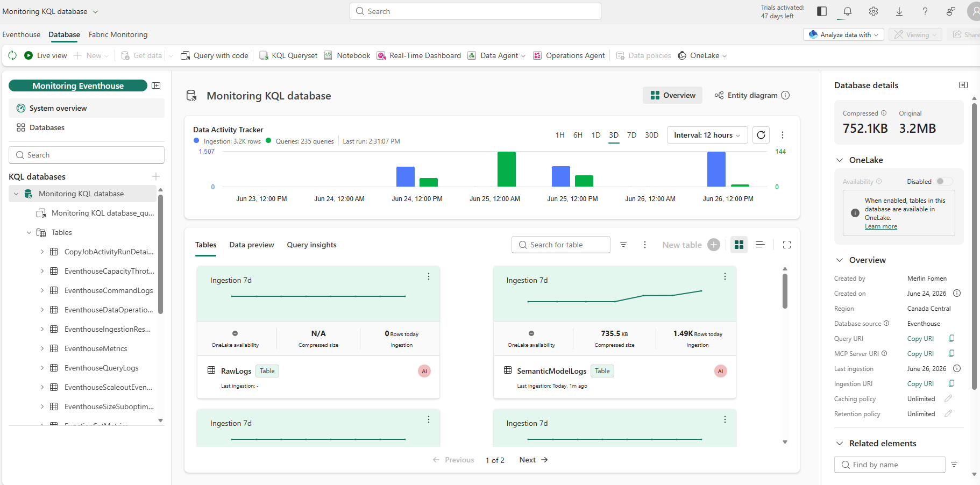Edit the Caching policy
The image size is (980, 485).
coord(948,398)
